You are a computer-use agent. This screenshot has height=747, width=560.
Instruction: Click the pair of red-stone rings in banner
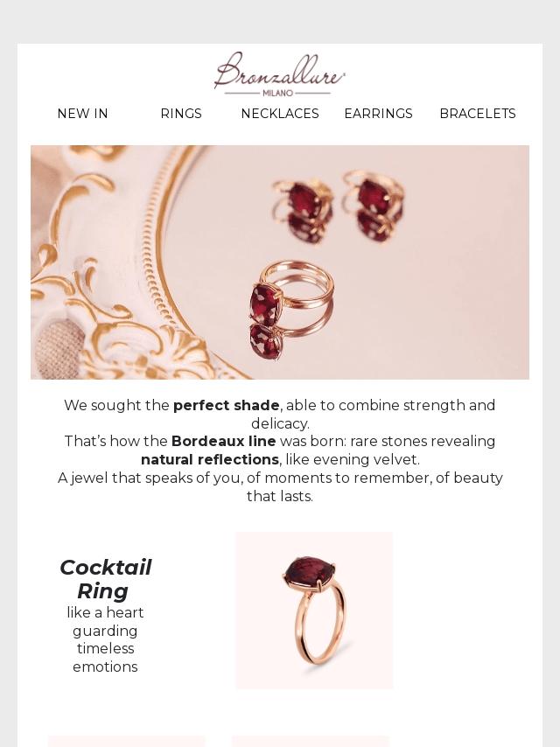341,206
